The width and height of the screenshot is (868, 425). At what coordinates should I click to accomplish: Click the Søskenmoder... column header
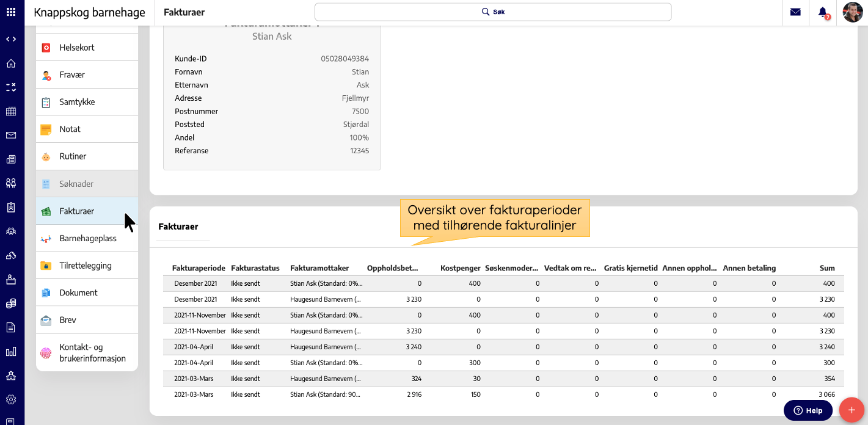pos(512,268)
